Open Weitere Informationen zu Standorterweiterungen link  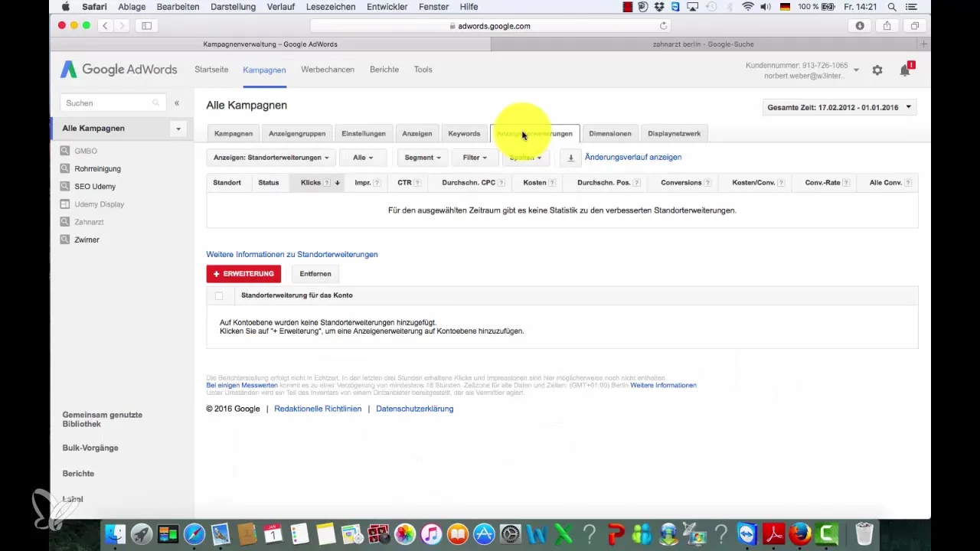(292, 255)
